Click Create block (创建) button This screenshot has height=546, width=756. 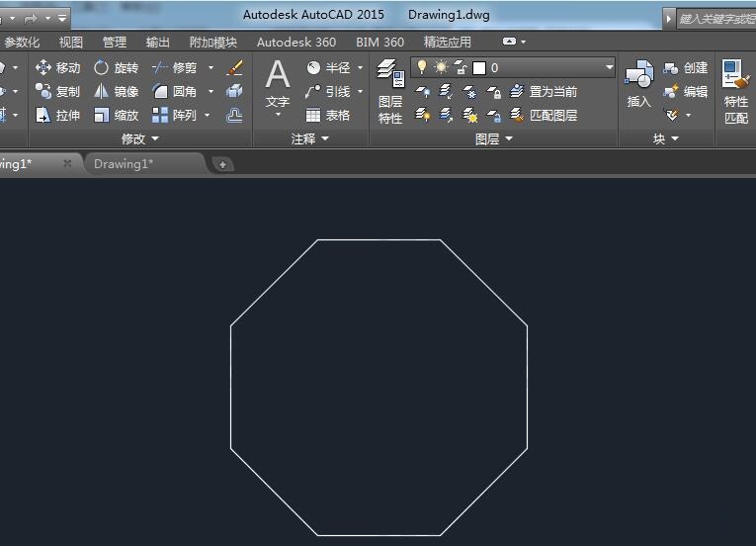point(685,67)
